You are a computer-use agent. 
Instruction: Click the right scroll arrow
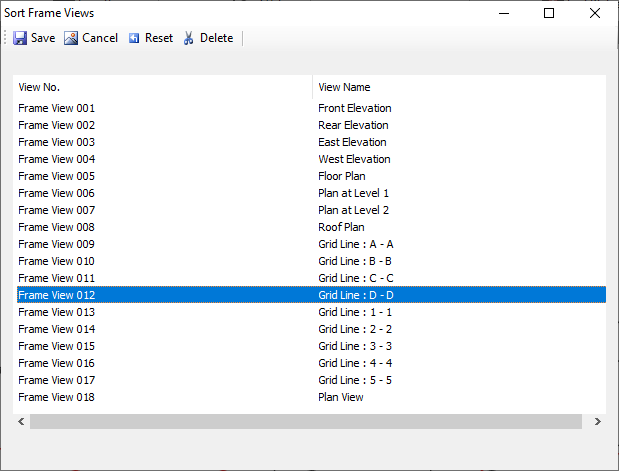[x=598, y=422]
